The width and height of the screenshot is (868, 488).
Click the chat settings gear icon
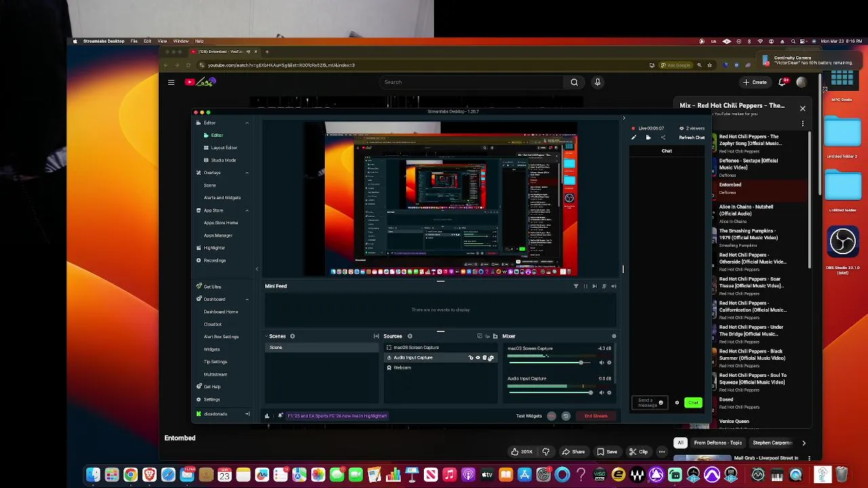pyautogui.click(x=677, y=403)
